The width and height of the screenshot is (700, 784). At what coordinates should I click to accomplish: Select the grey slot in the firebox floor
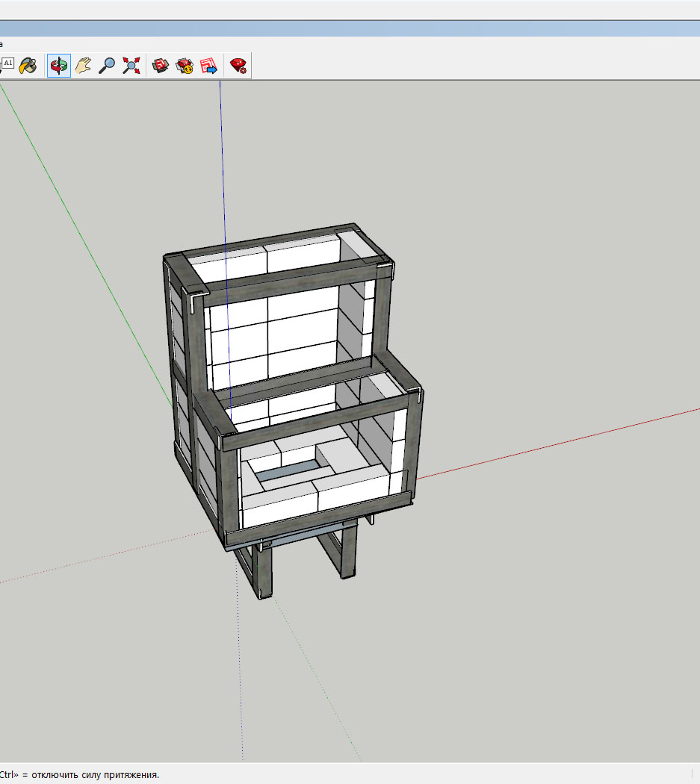(288, 470)
